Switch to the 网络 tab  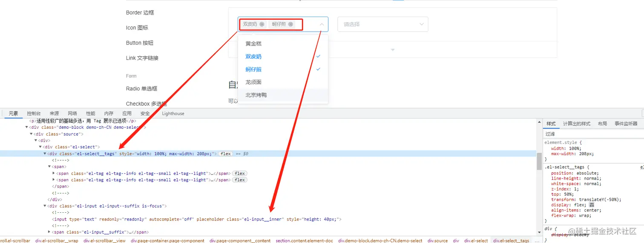[x=72, y=113]
